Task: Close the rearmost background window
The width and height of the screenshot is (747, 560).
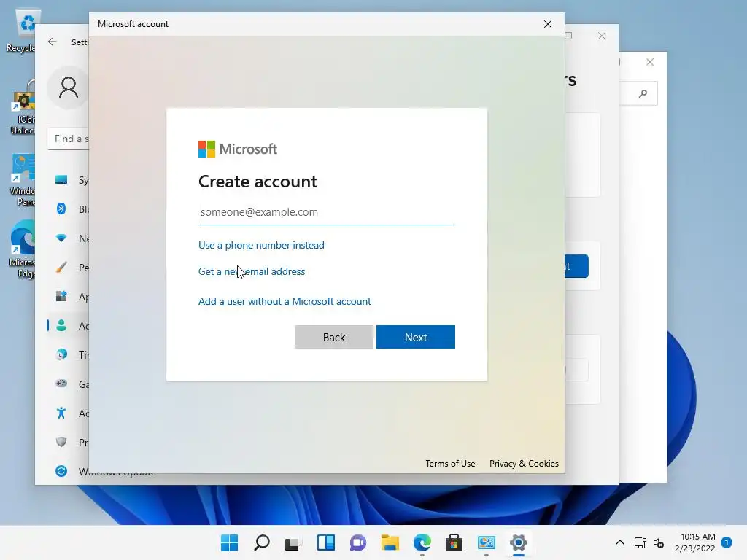Action: tap(650, 62)
